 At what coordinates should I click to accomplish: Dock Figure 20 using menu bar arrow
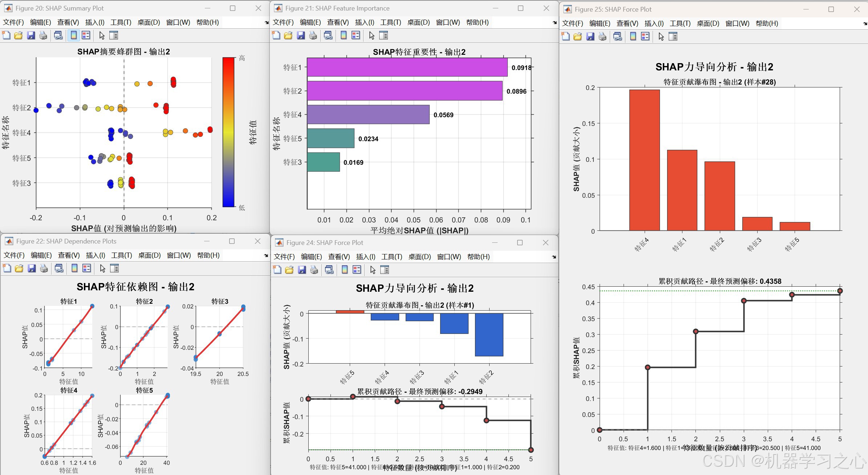(x=267, y=22)
